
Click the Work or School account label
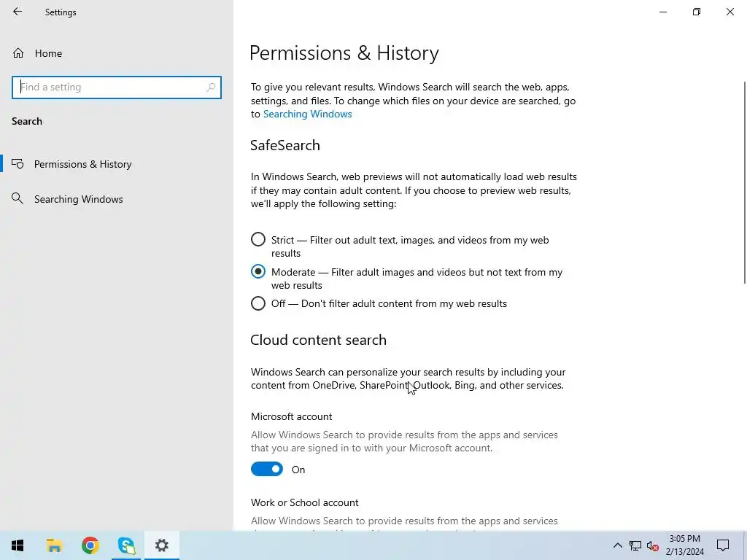coord(305,503)
